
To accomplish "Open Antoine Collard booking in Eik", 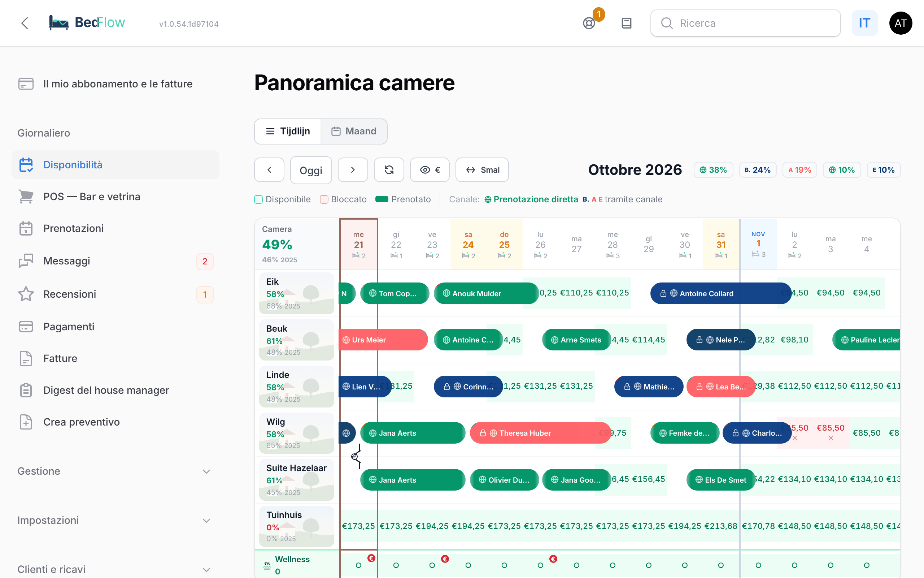I will (720, 293).
